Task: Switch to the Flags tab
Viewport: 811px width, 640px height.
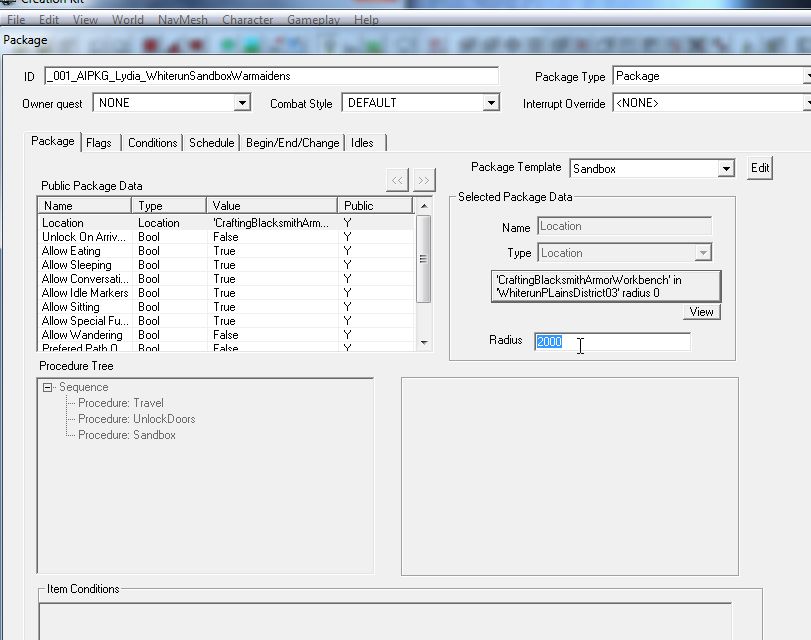Action: point(99,143)
